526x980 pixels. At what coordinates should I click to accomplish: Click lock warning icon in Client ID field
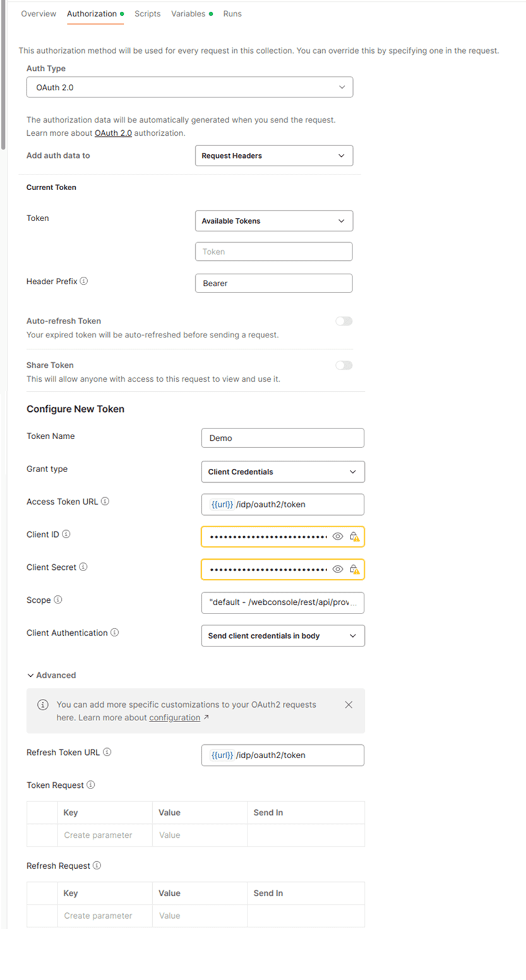click(354, 537)
